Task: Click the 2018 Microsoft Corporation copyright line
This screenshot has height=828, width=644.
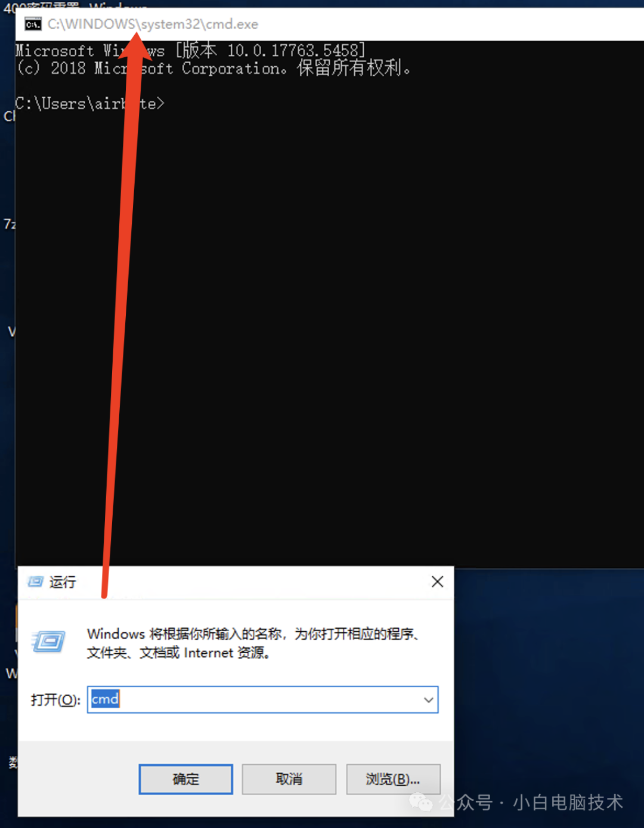Action: pyautogui.click(x=213, y=68)
